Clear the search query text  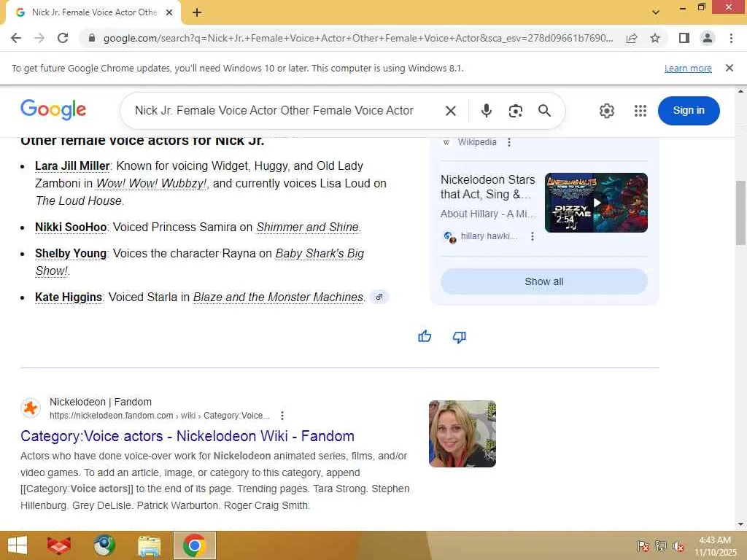pos(451,111)
